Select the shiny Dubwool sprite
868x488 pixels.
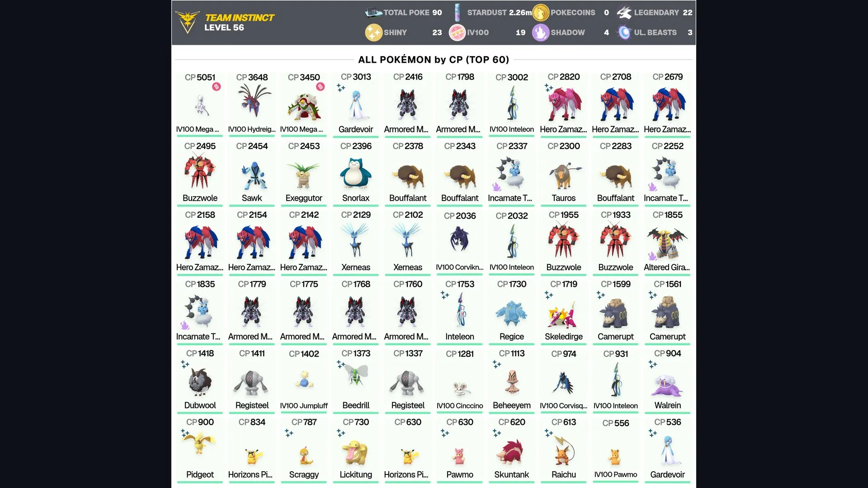200,382
